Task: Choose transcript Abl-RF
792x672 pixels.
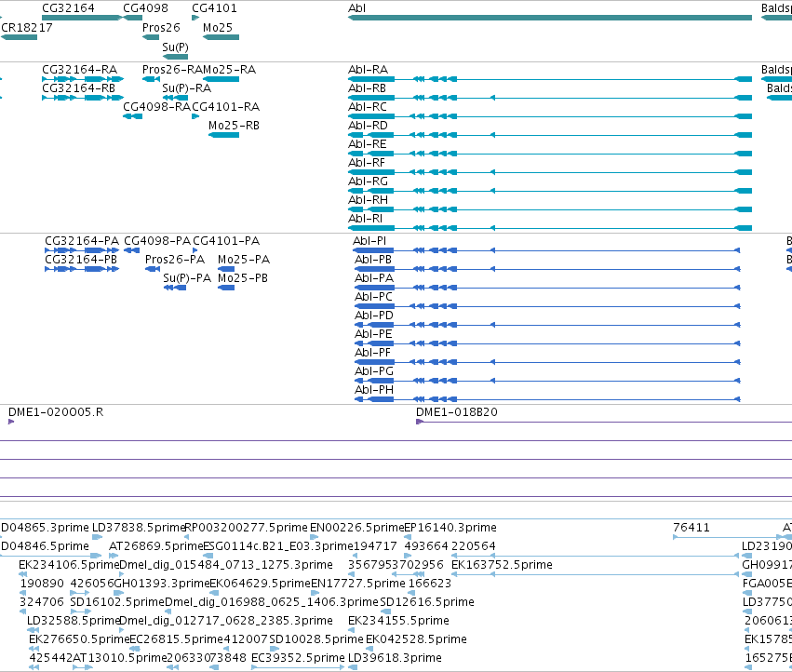Action: tap(366, 163)
